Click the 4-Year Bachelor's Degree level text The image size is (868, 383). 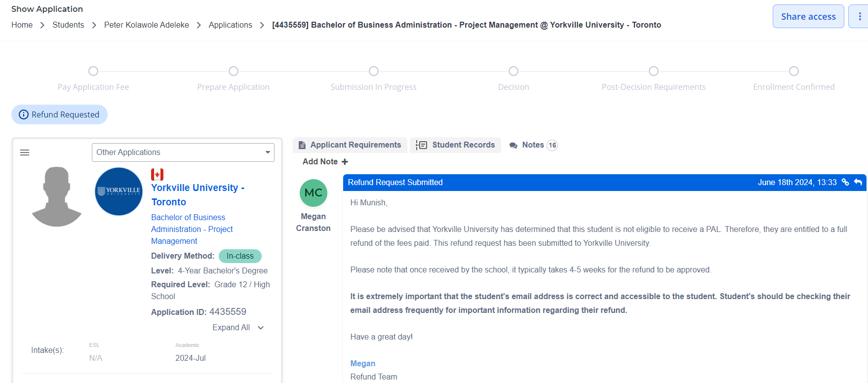[223, 271]
